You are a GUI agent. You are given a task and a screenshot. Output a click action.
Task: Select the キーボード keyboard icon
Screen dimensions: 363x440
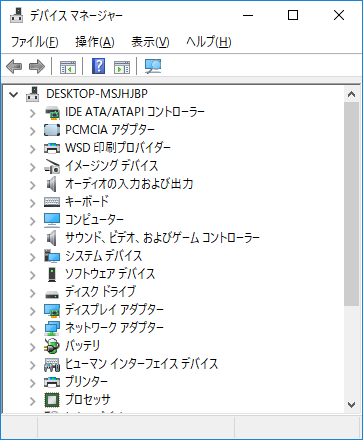coord(52,202)
